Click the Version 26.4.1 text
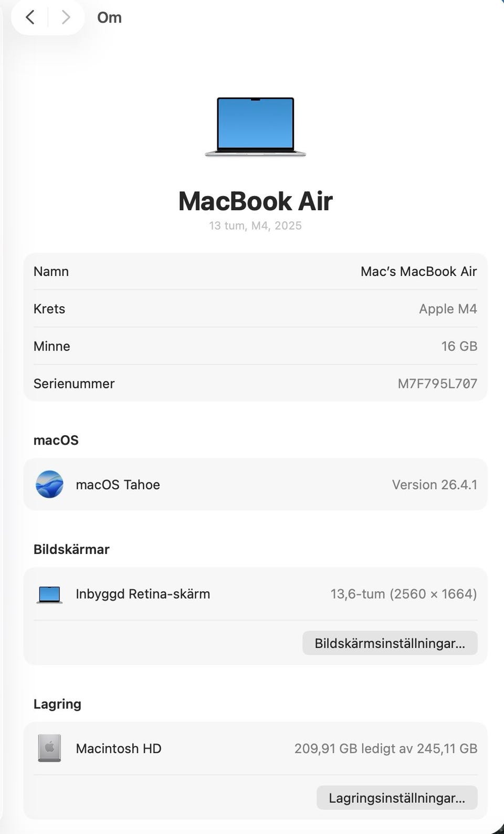This screenshot has height=834, width=504. [434, 485]
